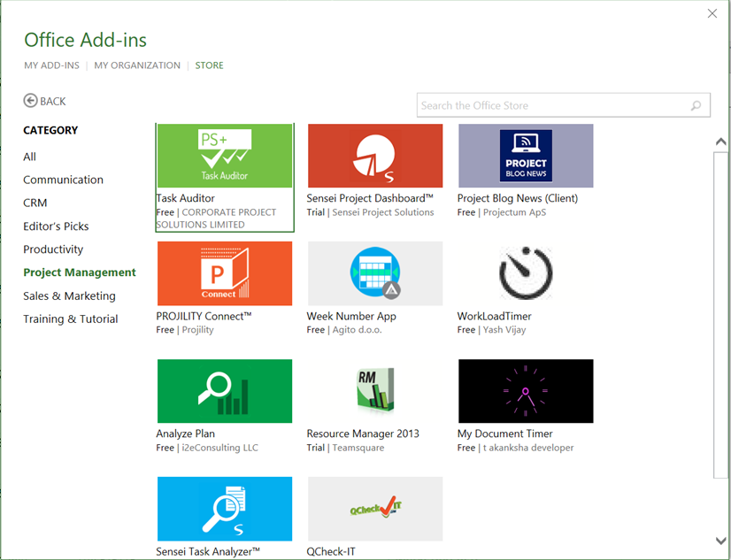Open the Editor's Picks category

[x=56, y=226]
